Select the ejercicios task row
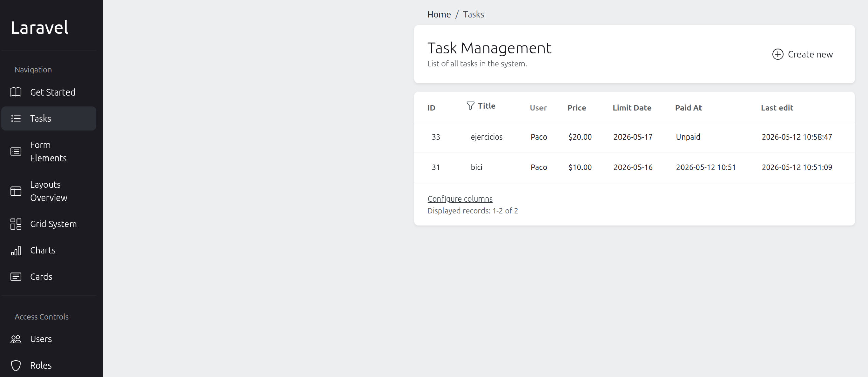868x377 pixels. pos(634,137)
